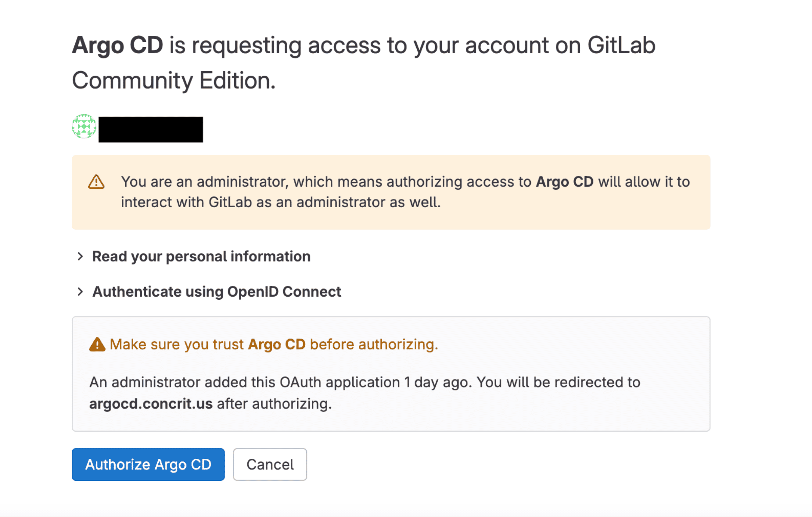This screenshot has height=517, width=812.
Task: Click the blue "Authorize Argo CD" button
Action: point(148,464)
